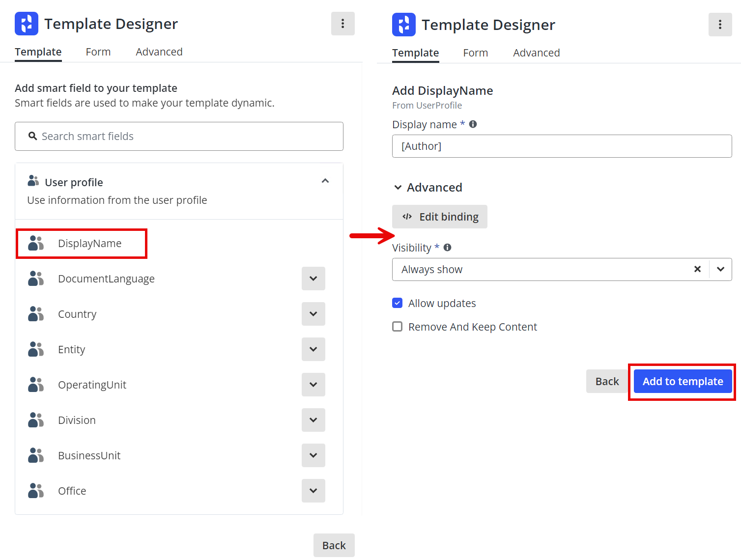Switch to the Form tab on left panel
Viewport: 741px width, 560px height.
coord(98,52)
